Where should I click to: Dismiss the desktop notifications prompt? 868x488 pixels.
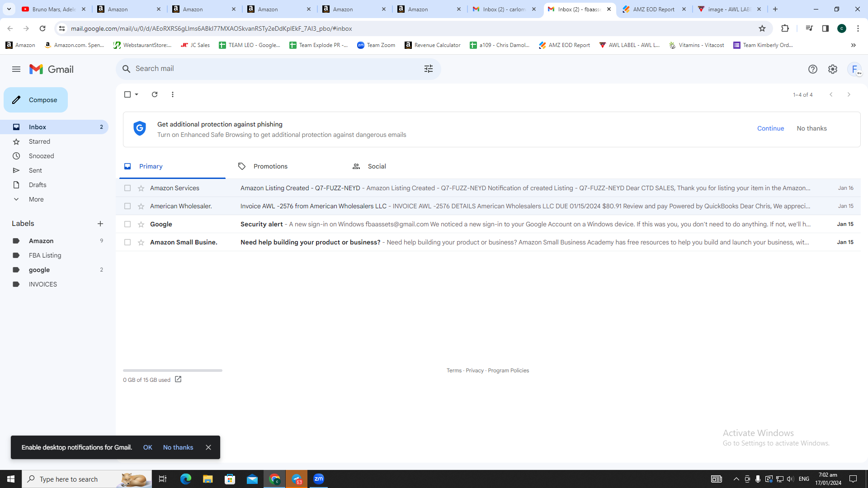coord(208,447)
